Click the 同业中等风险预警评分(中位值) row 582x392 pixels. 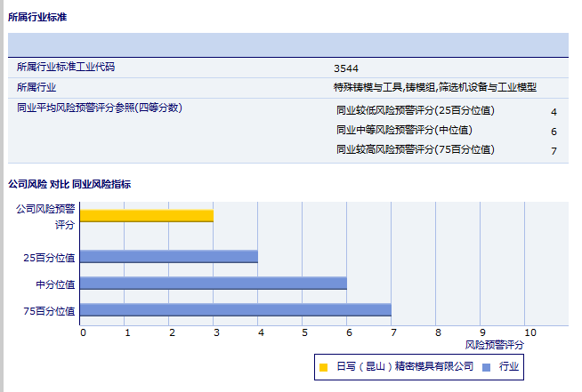coord(404,131)
